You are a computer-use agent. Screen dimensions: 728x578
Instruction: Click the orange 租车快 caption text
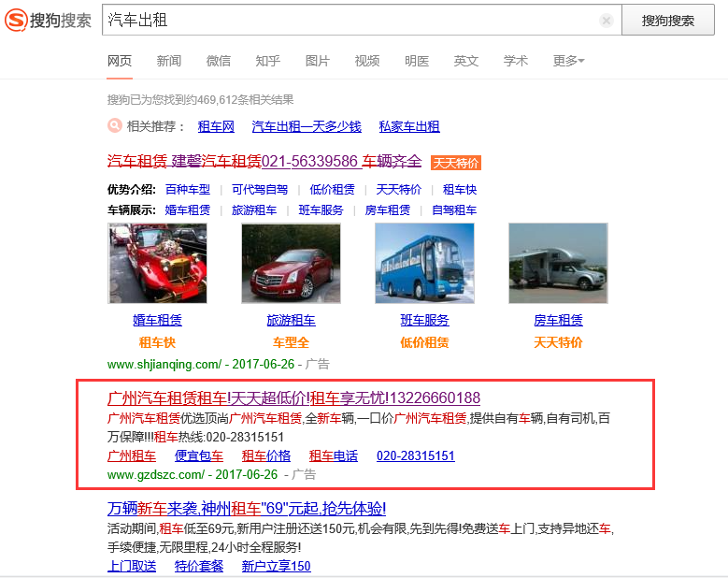157,342
